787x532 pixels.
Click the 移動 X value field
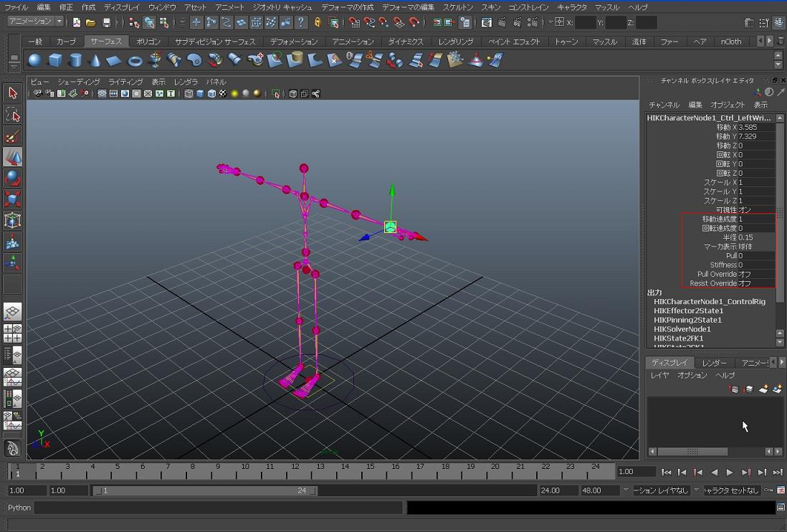(755, 128)
